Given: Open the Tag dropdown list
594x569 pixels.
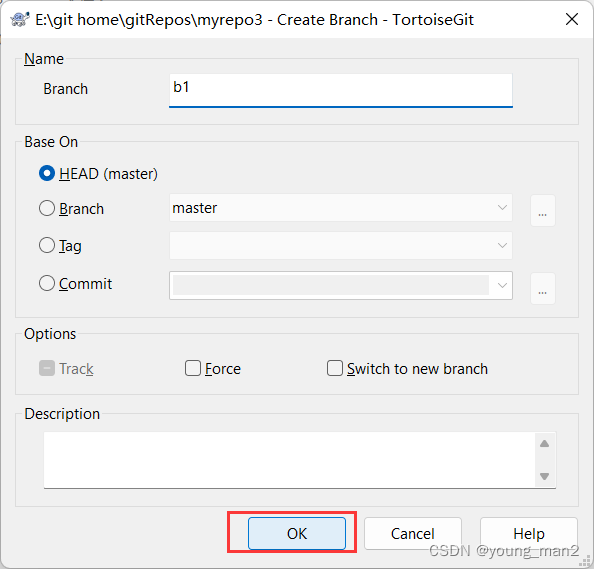Looking at the screenshot, I should point(341,245).
